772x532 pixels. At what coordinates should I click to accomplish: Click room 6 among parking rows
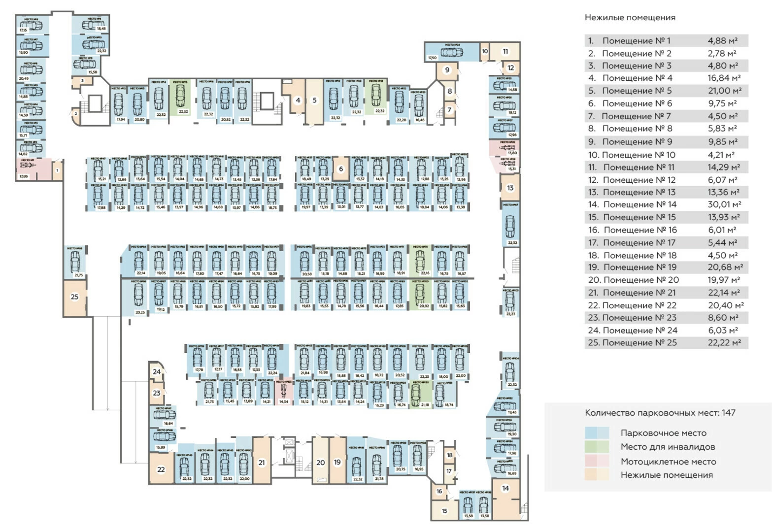pos(341,169)
